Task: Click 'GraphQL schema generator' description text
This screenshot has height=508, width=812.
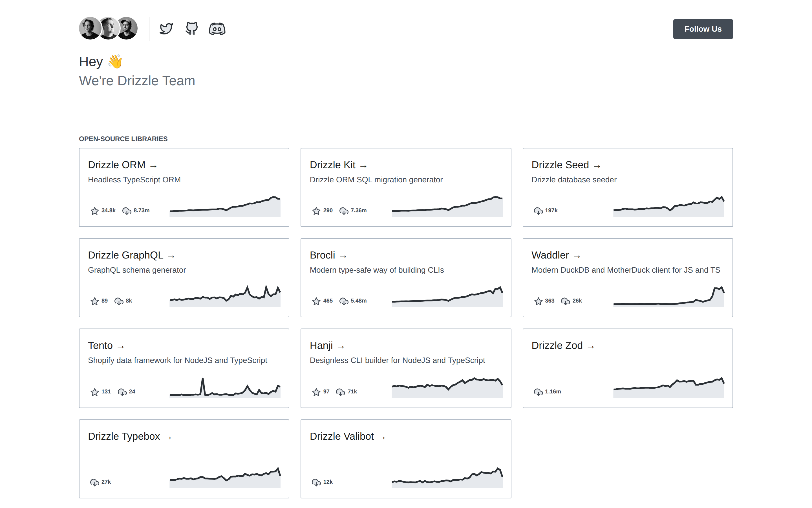Action: coord(137,270)
